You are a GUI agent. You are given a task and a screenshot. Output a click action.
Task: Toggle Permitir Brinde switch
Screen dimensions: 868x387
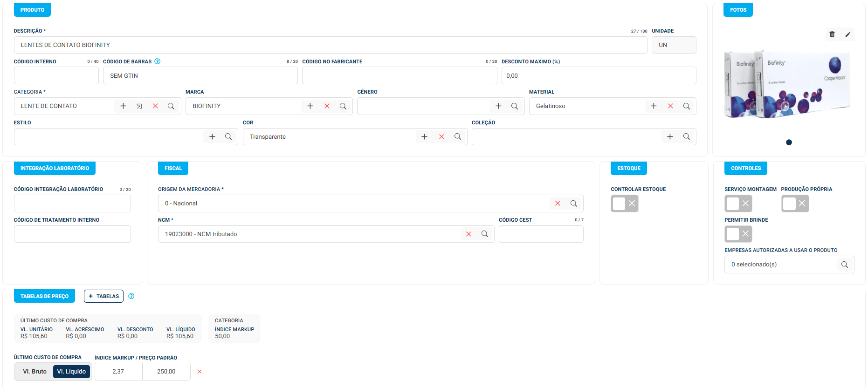coord(738,234)
